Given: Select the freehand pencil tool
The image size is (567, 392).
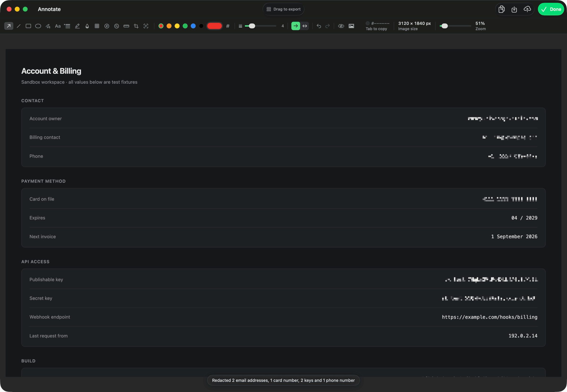Looking at the screenshot, I should point(48,26).
